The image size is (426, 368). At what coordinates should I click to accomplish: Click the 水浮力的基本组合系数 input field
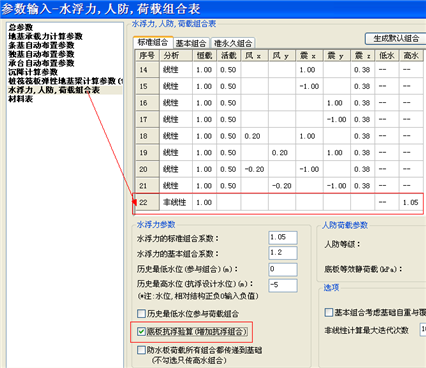coord(283,253)
